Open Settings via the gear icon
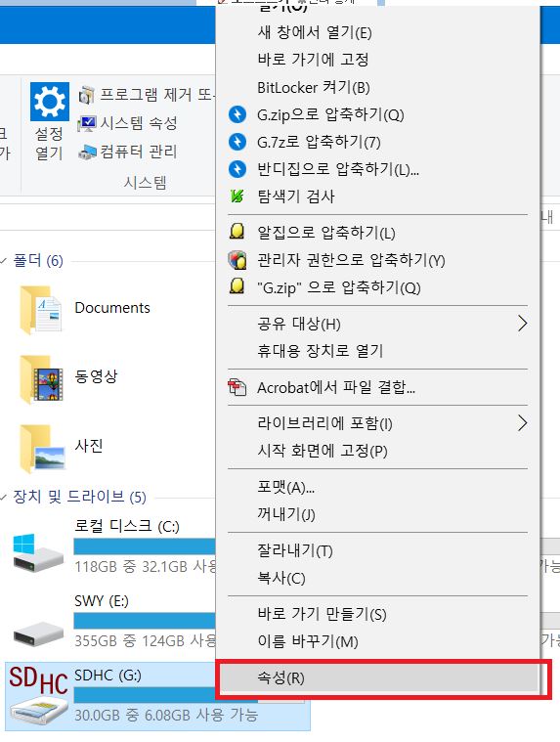This screenshot has height=742, width=560. click(x=50, y=101)
